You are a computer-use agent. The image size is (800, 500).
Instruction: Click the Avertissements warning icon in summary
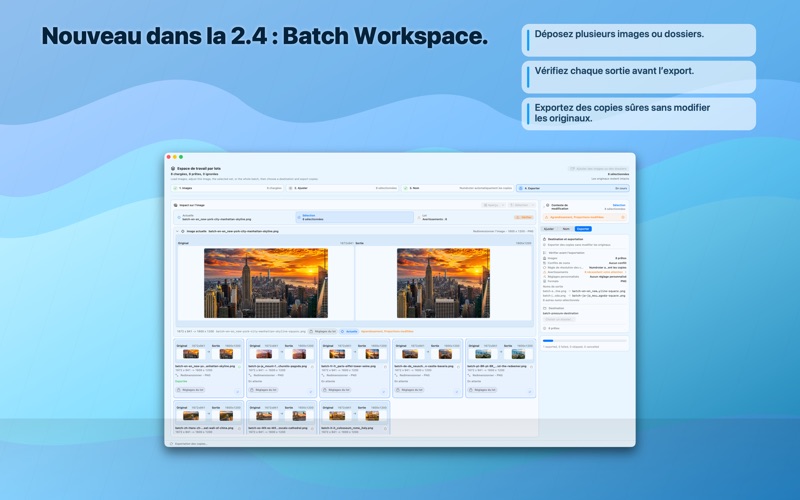pos(545,272)
